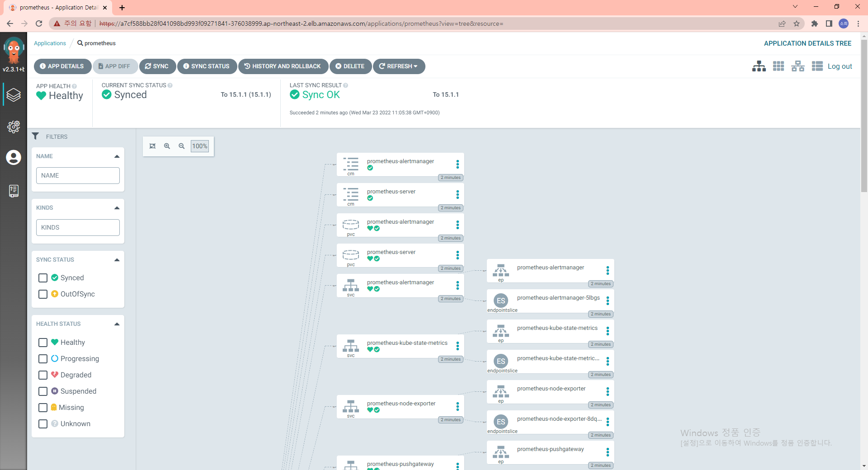Image resolution: width=868 pixels, height=470 pixels.
Task: Open Chrome extensions puzzle icon
Action: 815,23
